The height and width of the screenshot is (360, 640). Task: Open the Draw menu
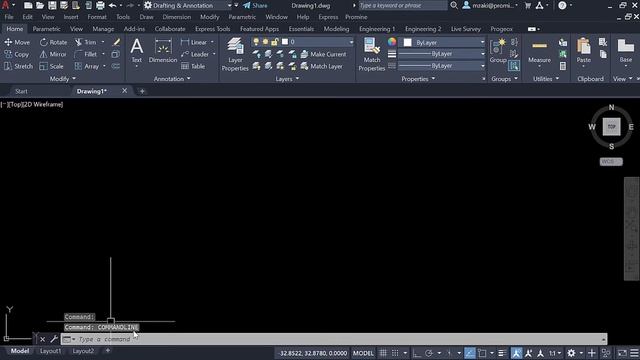147,17
